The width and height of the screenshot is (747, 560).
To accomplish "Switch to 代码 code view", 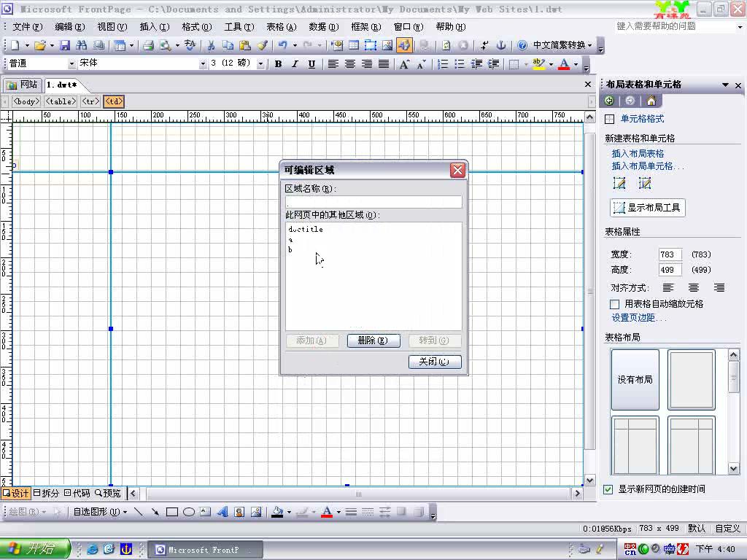I will tap(77, 494).
